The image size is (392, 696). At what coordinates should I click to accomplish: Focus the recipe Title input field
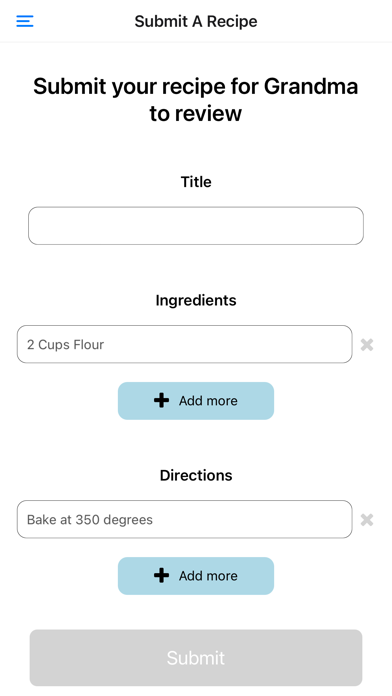click(x=196, y=225)
